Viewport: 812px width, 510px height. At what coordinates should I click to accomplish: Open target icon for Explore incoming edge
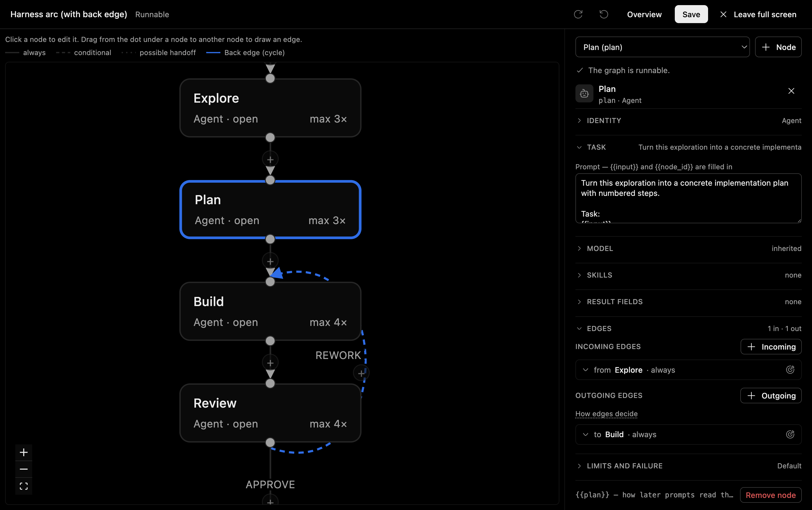[x=790, y=370]
